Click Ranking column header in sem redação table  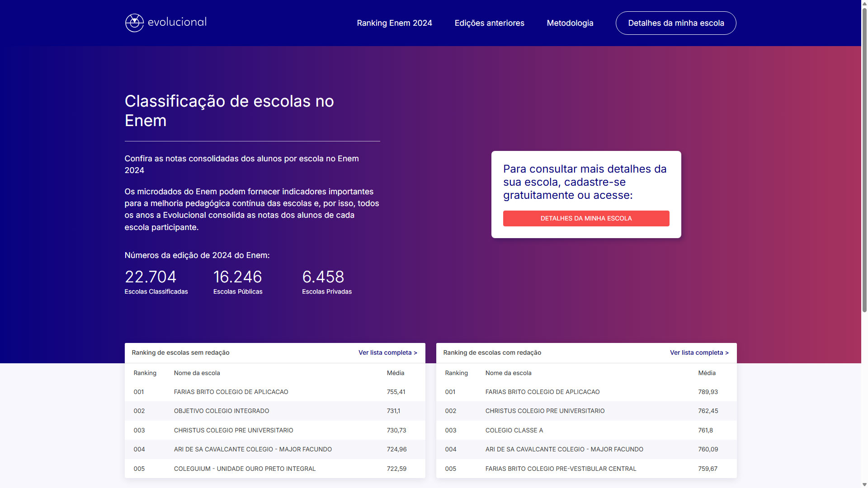[145, 373]
